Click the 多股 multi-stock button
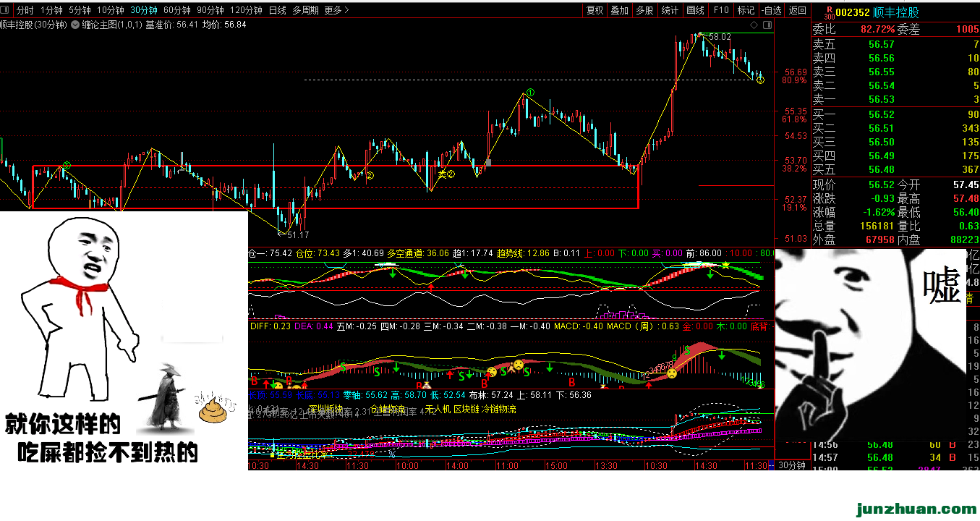This screenshot has width=980, height=521. point(644,10)
